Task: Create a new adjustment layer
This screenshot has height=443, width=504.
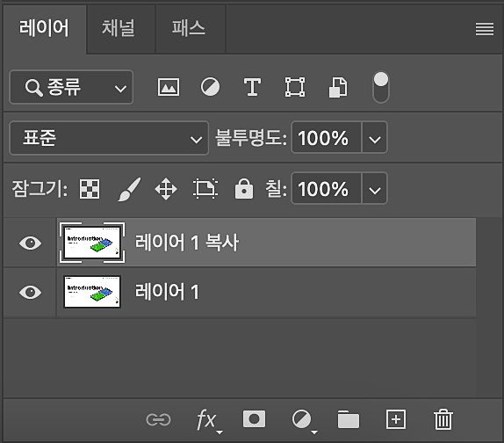Action: [303, 420]
